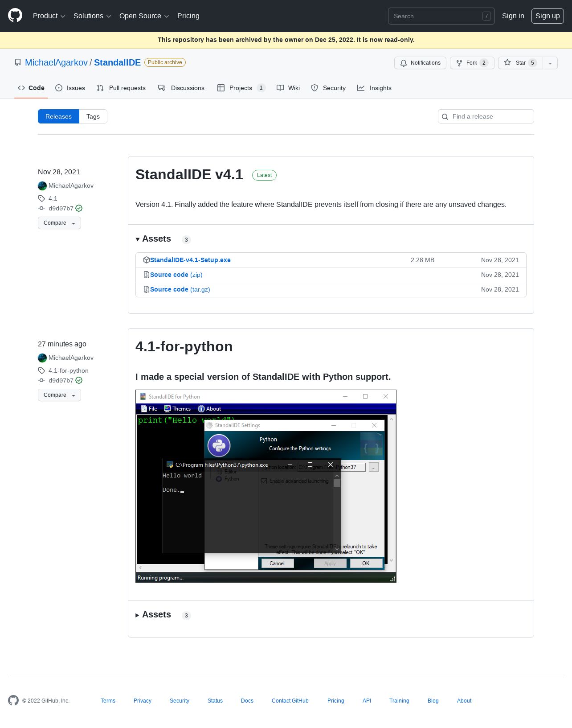This screenshot has height=728, width=572.
Task: Open the 4.1 tag link
Action: tap(53, 198)
